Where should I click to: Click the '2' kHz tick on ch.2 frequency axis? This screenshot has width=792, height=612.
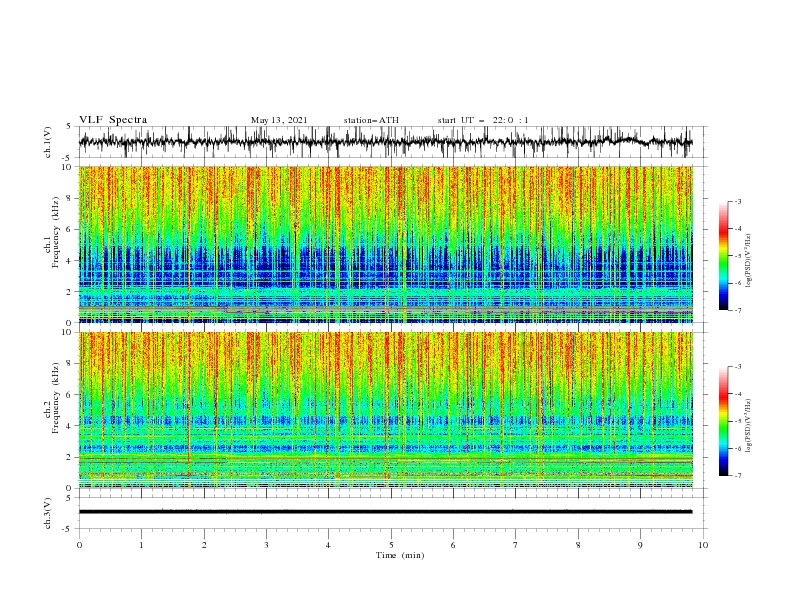point(70,457)
